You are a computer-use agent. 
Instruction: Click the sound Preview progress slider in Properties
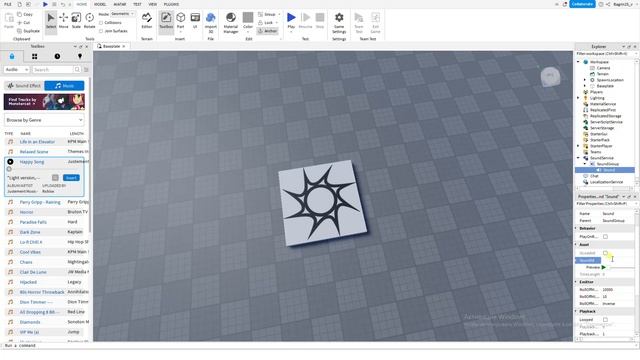coord(622,267)
